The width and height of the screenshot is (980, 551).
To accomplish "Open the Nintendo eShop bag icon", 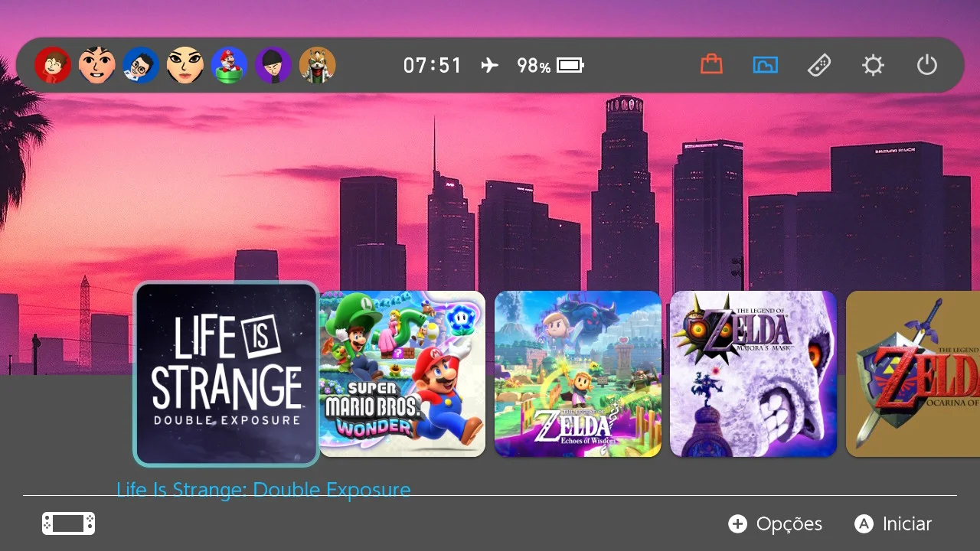I will (711, 65).
